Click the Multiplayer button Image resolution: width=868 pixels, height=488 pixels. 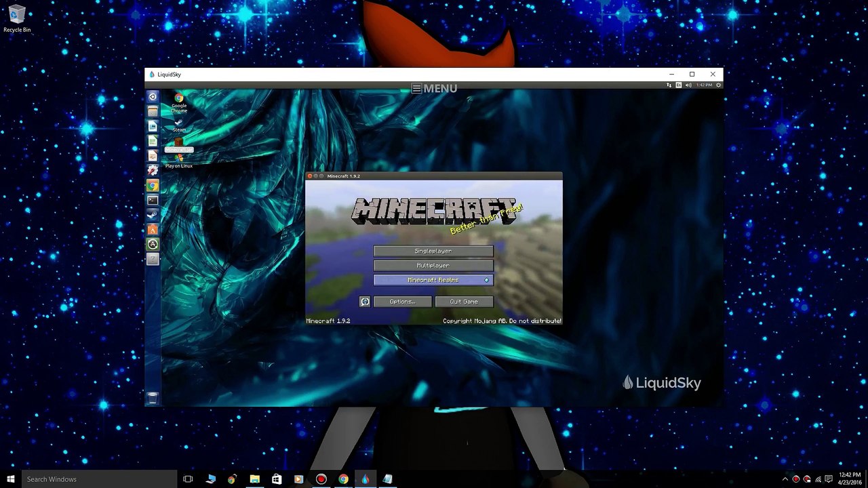point(433,266)
